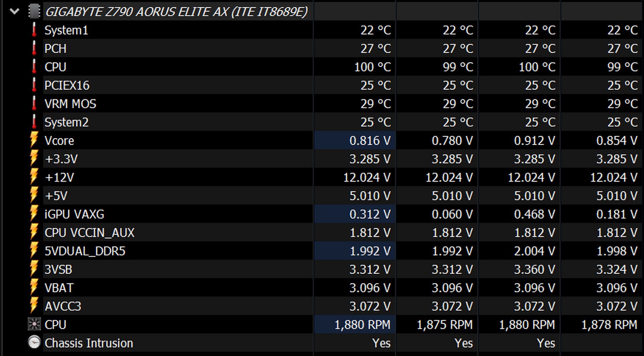
Task: Select the System2 sensor label
Action: pyautogui.click(x=66, y=123)
